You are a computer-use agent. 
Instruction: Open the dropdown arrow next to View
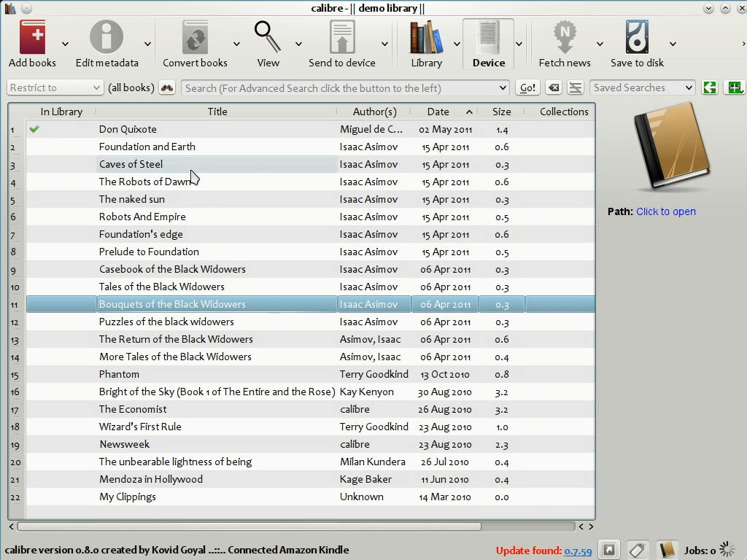298,44
